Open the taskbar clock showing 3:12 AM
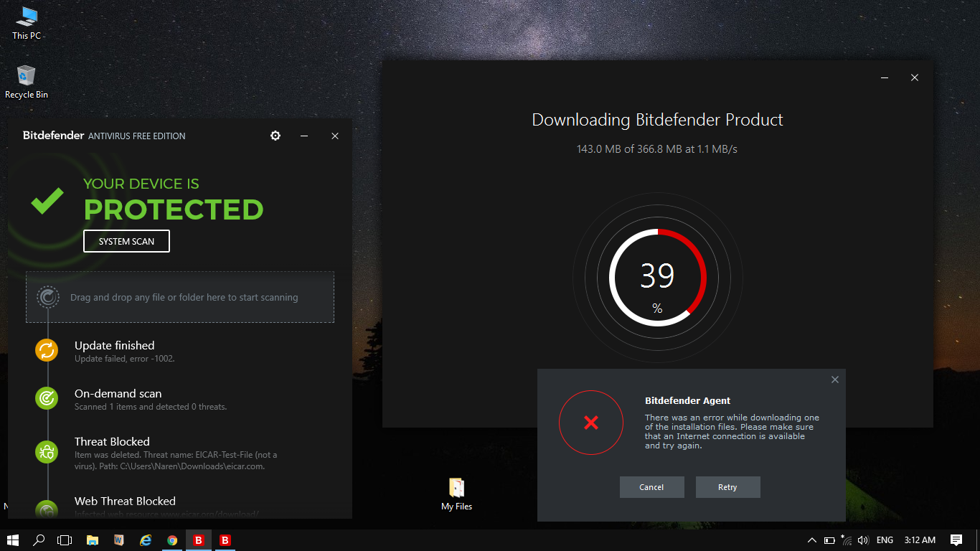The image size is (980, 551). click(x=920, y=540)
